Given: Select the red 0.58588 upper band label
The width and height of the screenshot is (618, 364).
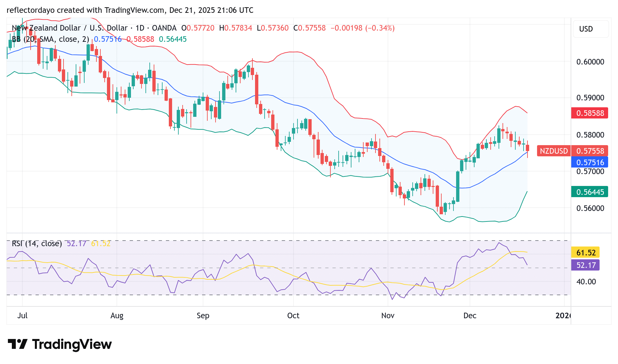Looking at the screenshot, I should (590, 113).
